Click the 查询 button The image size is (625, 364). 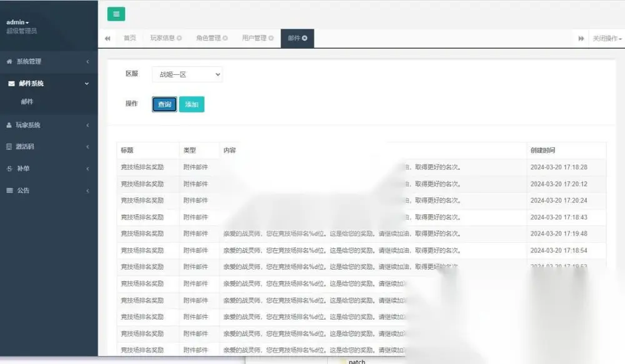pyautogui.click(x=164, y=104)
